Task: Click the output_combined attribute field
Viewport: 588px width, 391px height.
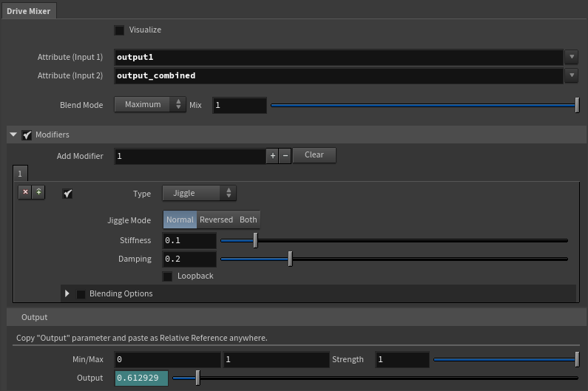Action: (338, 75)
